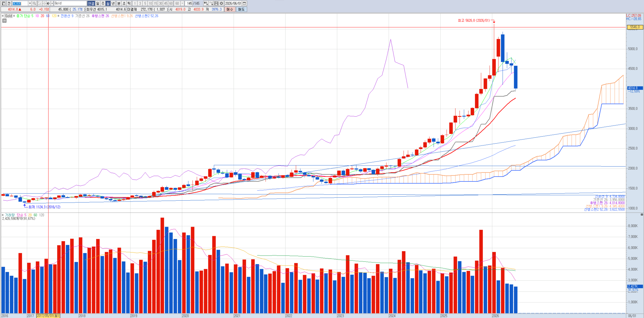Image resolution: width=644 pixels, height=318 pixels.
Task: Open chart settings gear icon
Action: (222, 3)
